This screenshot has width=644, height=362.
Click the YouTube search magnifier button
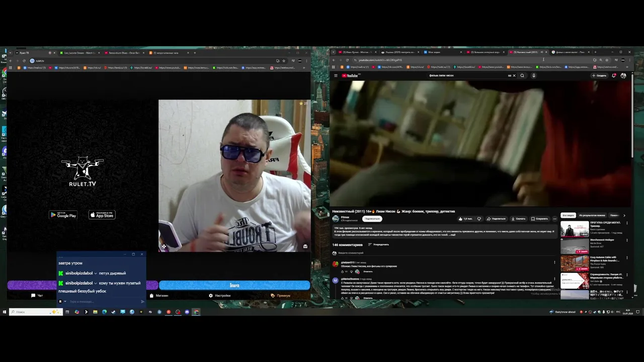pyautogui.click(x=522, y=76)
